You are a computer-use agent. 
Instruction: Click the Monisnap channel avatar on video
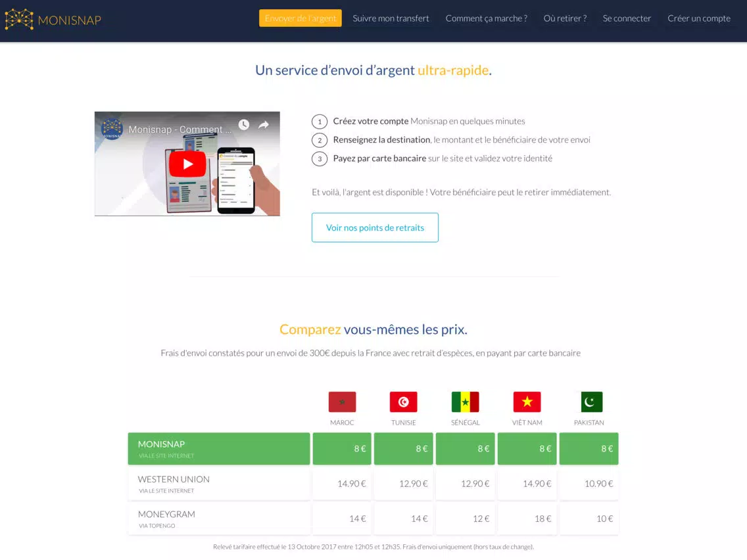112,129
